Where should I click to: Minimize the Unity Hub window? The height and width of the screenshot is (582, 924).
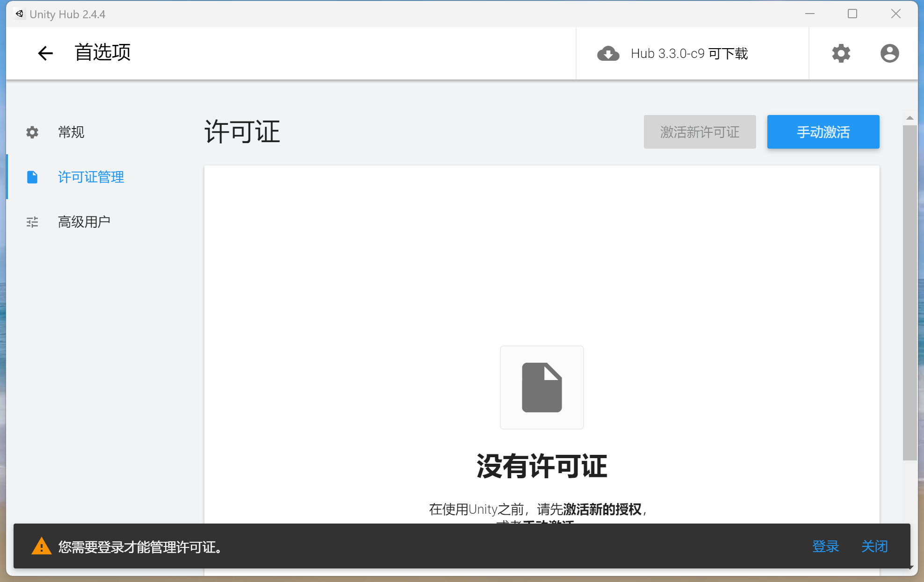coord(810,14)
